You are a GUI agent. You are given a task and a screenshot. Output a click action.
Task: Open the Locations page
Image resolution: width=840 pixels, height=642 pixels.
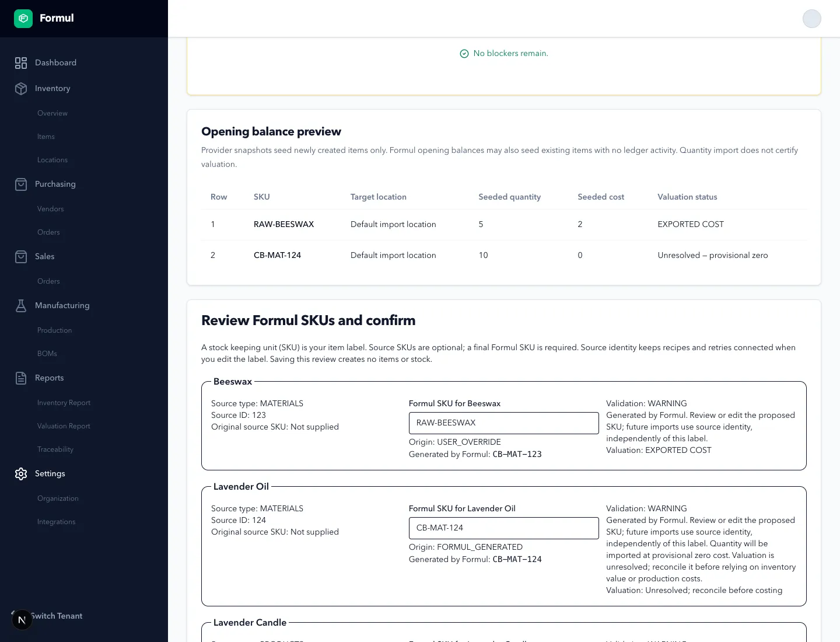[x=52, y=160]
